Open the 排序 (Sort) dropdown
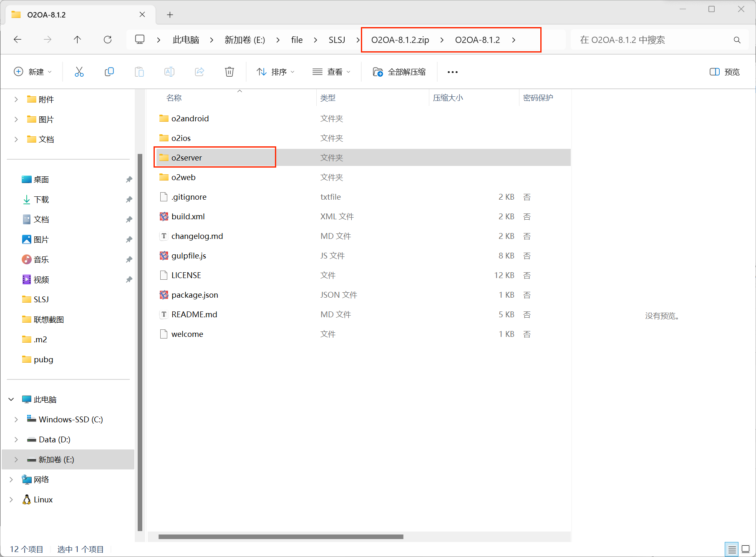Screen dimensions: 756x557 (x=276, y=72)
